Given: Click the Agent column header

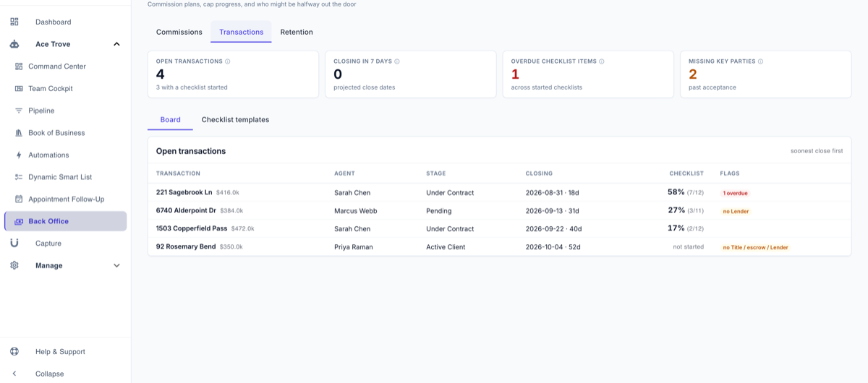Looking at the screenshot, I should (344, 173).
